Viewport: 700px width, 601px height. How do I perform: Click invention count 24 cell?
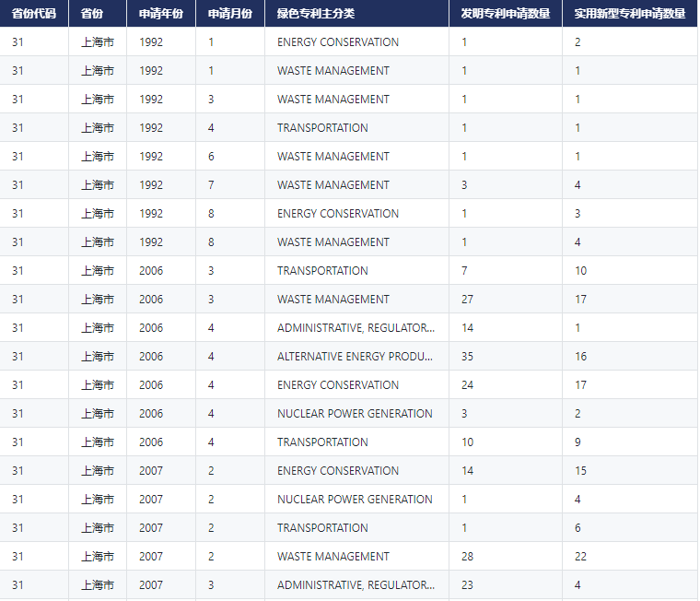pyautogui.click(x=506, y=385)
